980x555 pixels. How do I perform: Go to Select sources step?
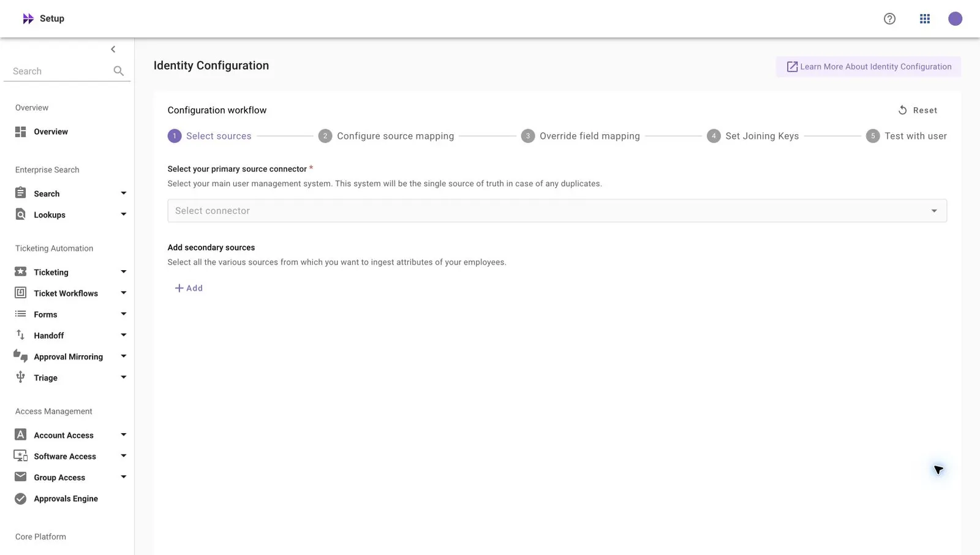click(209, 136)
